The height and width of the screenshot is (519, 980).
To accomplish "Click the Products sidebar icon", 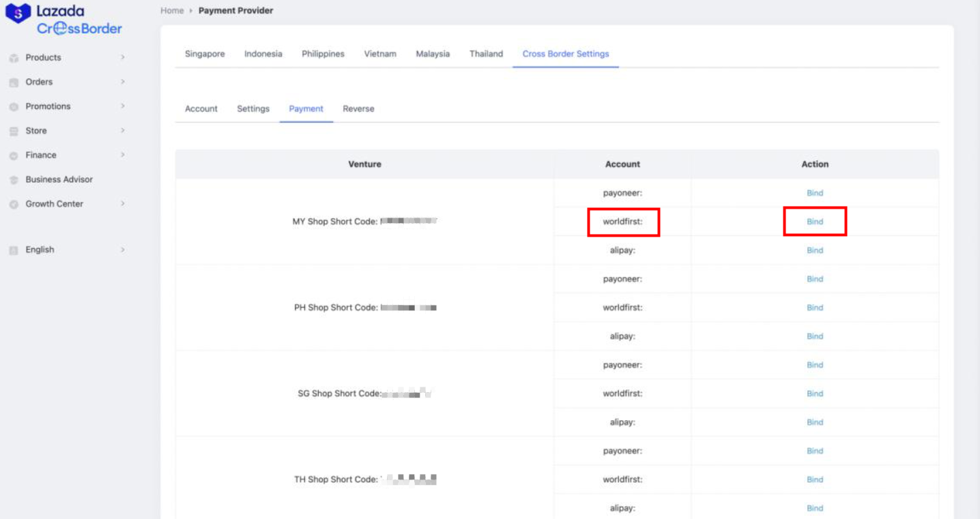I will click(x=14, y=58).
